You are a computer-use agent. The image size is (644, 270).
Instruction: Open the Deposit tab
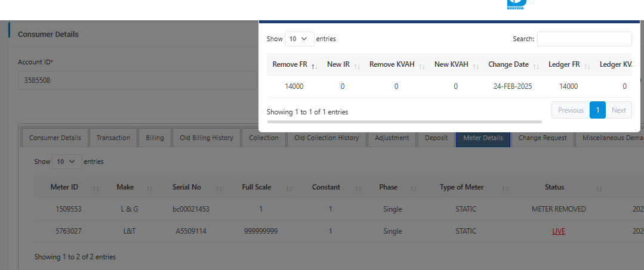(x=436, y=138)
